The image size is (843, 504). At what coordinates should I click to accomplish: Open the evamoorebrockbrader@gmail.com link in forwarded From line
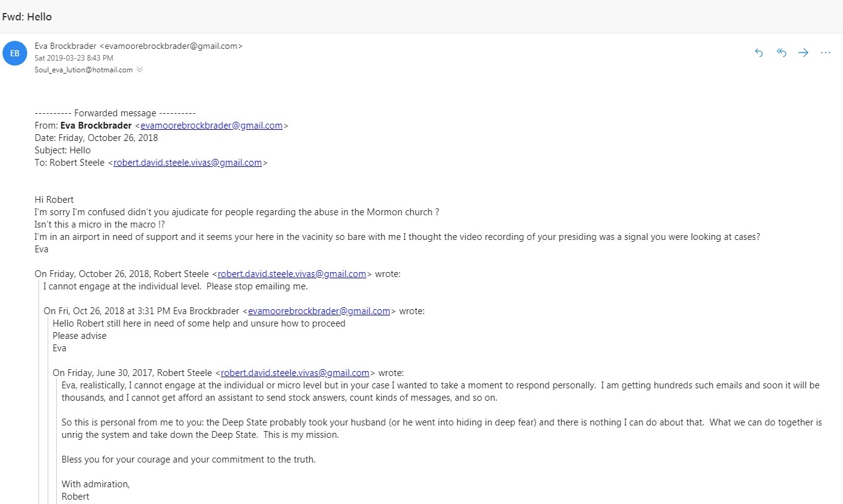tap(212, 126)
